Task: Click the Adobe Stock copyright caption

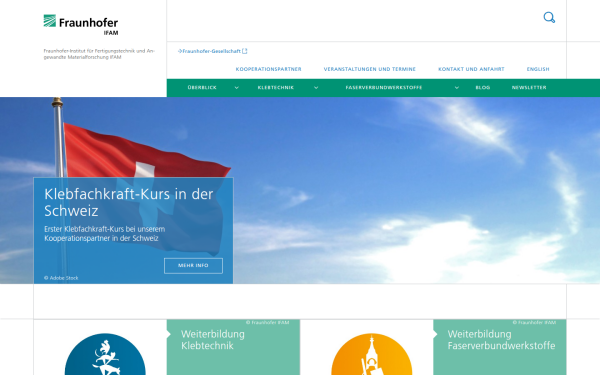Action: click(61, 278)
